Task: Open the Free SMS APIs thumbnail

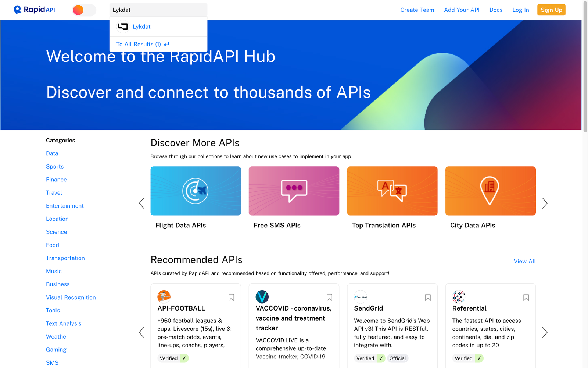Action: [x=294, y=191]
